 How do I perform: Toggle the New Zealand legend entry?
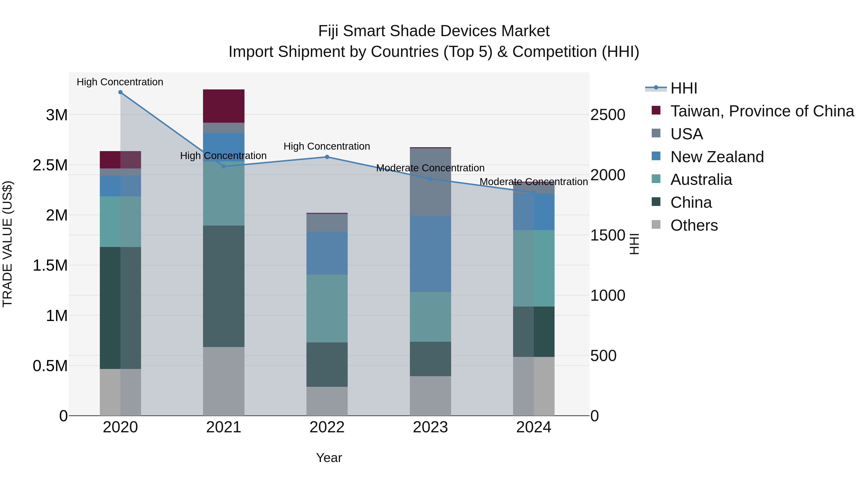point(708,157)
